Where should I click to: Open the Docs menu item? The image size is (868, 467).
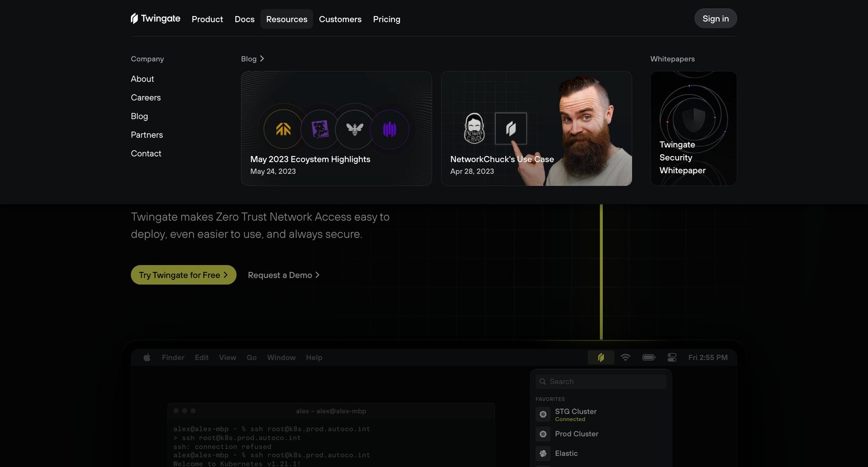245,19
